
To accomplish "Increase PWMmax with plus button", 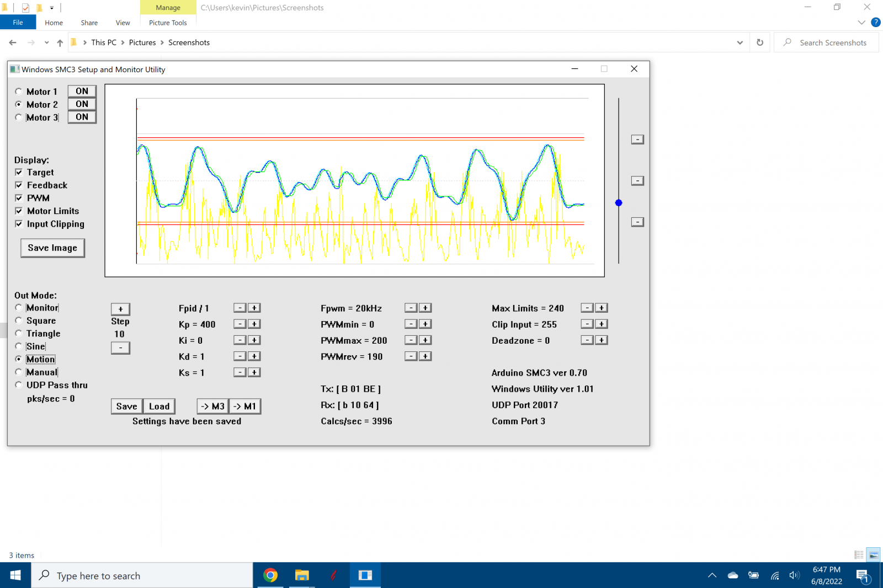I will coord(425,340).
